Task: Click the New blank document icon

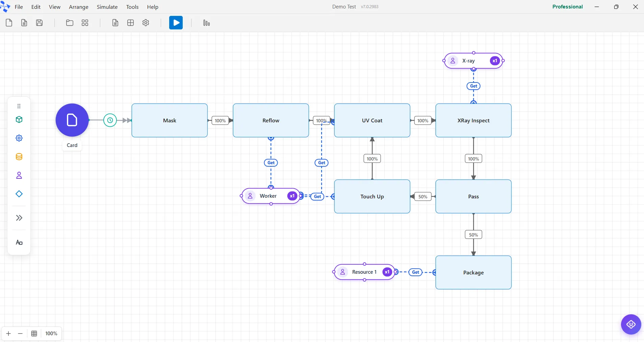Action: (9, 23)
